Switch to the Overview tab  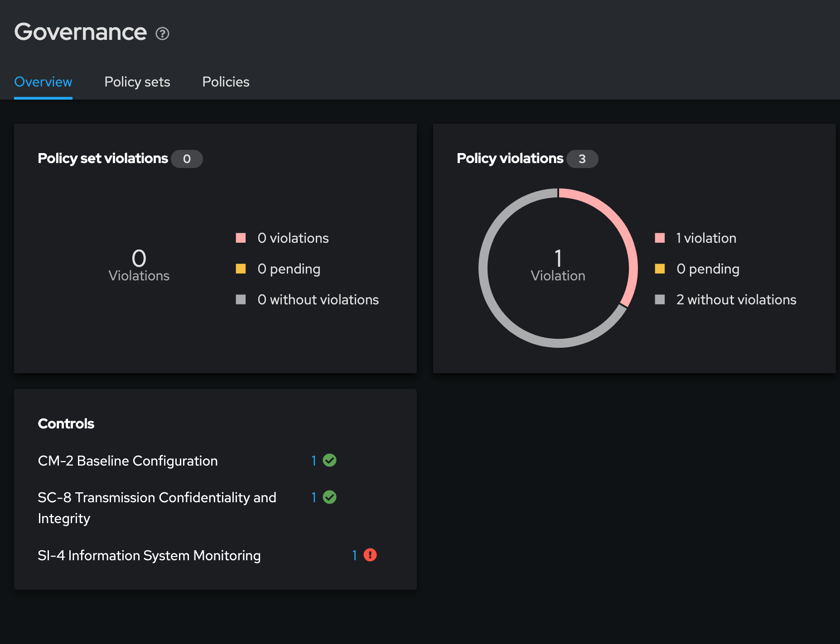tap(43, 82)
